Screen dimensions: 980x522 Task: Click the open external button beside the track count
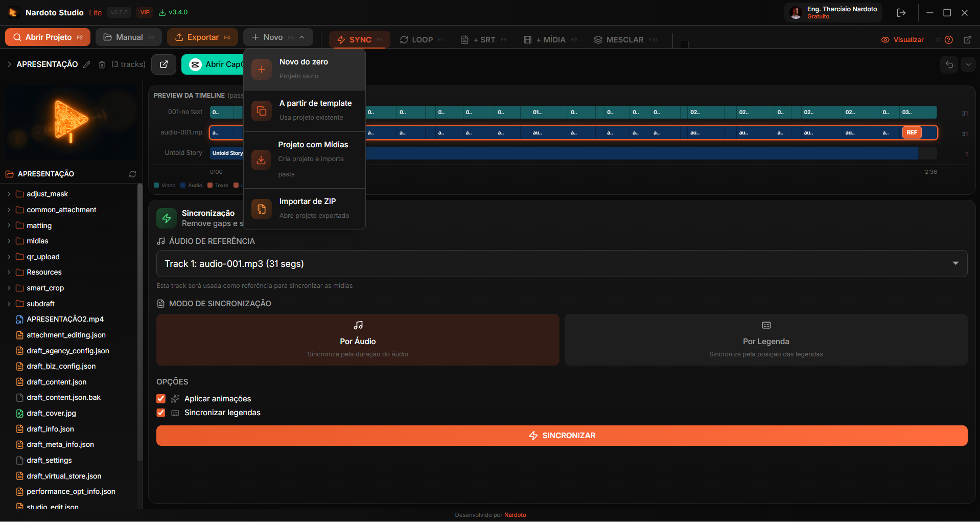point(164,64)
